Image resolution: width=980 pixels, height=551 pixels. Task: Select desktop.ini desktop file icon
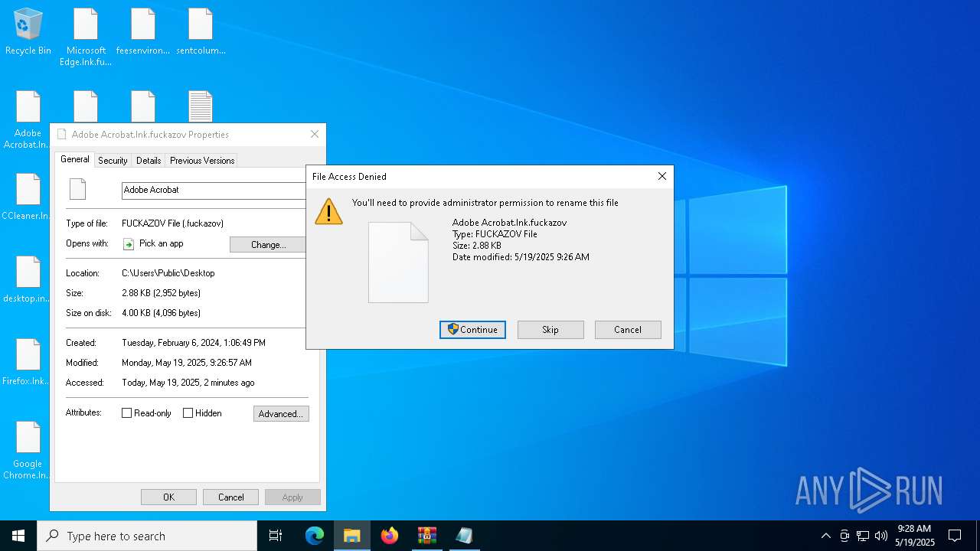[28, 279]
